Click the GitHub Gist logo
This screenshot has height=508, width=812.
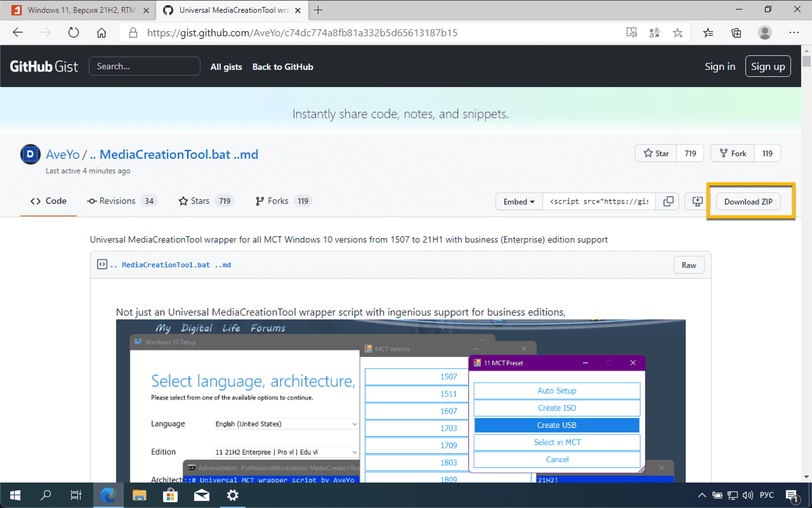[44, 67]
